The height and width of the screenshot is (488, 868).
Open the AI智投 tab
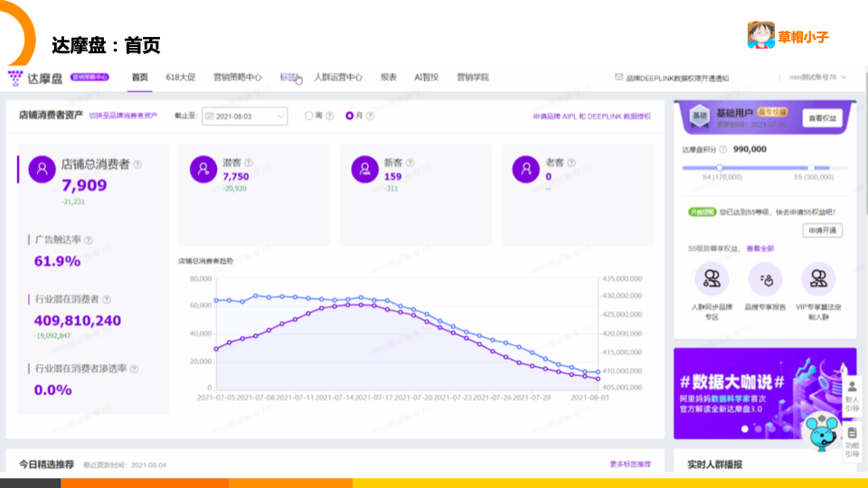tap(426, 77)
